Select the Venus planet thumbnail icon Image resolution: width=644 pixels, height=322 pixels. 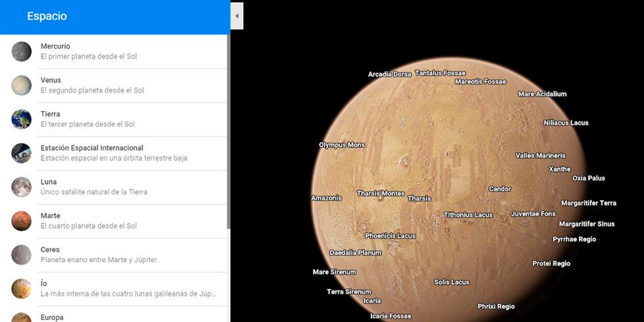click(x=21, y=85)
